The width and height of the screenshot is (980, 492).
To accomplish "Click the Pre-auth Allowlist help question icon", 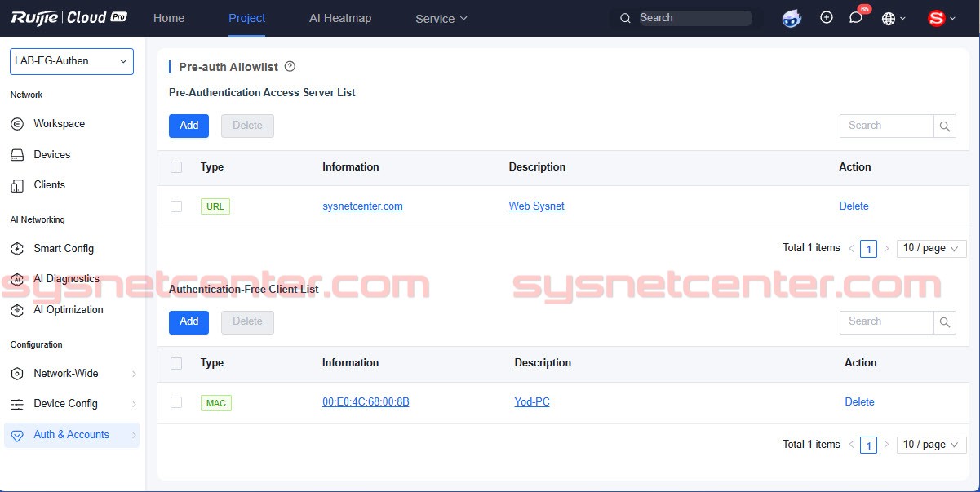I will [x=290, y=67].
